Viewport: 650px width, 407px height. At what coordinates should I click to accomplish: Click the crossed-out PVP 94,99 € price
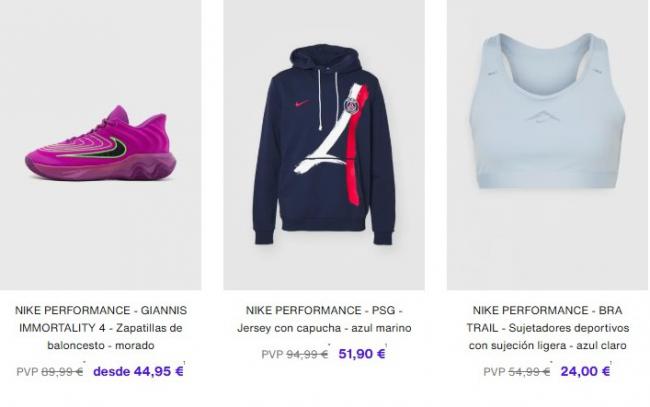click(295, 354)
